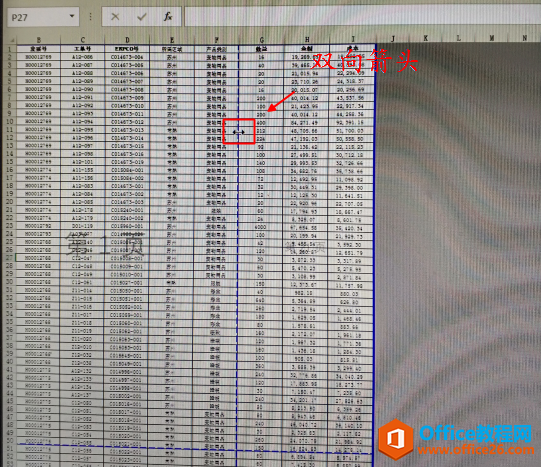Expand the Name Box dropdown arrow
541x467 pixels.
(72, 16)
